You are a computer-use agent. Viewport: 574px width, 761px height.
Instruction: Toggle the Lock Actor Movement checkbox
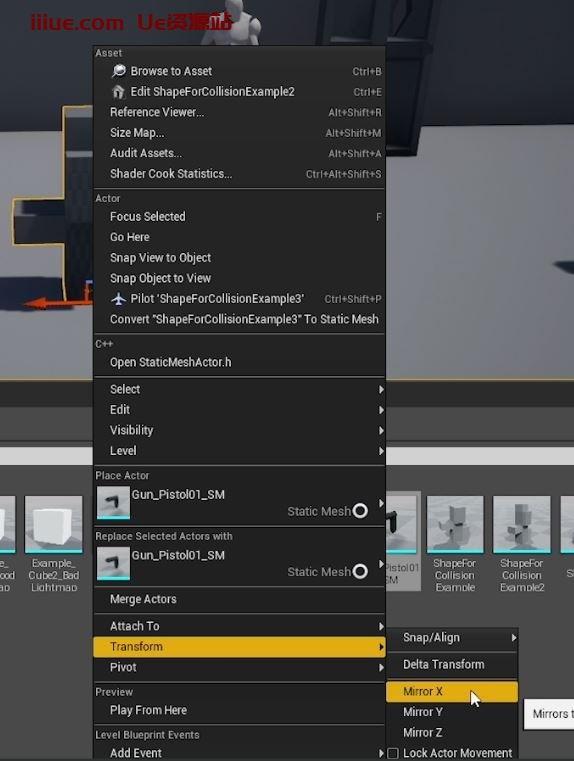point(393,753)
